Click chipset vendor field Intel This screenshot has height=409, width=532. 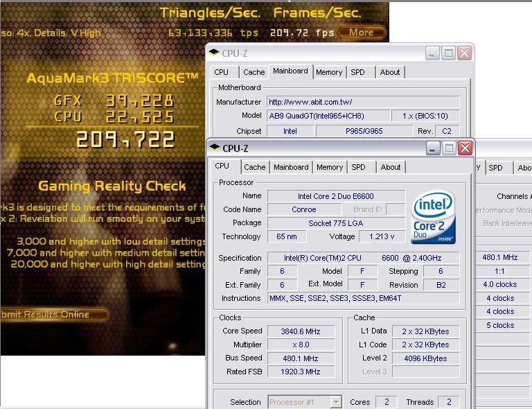(290, 131)
